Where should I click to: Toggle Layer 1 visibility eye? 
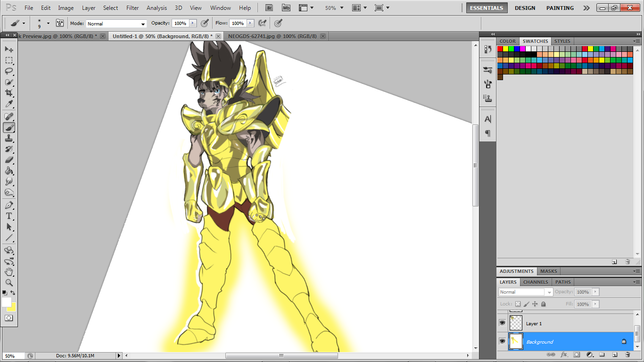(x=502, y=323)
